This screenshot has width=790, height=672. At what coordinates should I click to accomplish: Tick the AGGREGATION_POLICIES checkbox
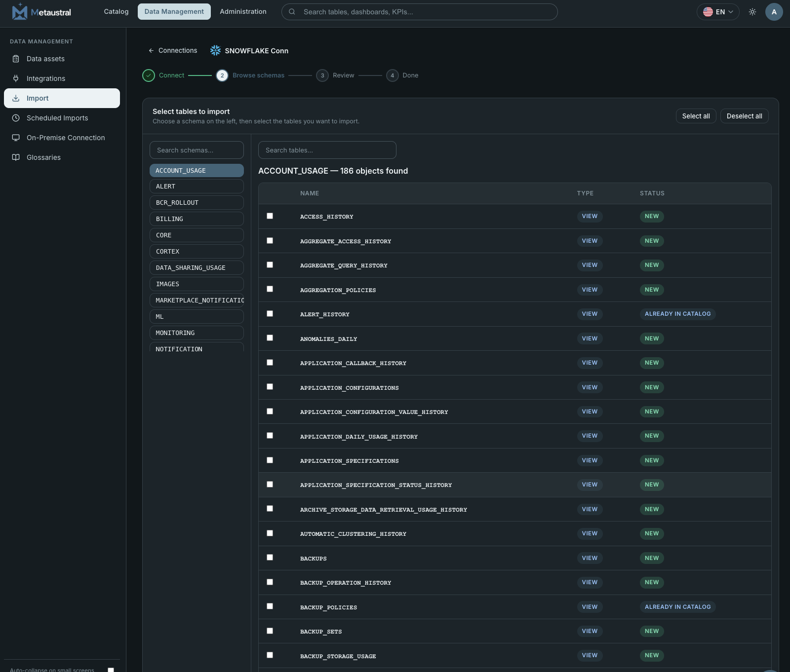[270, 289]
